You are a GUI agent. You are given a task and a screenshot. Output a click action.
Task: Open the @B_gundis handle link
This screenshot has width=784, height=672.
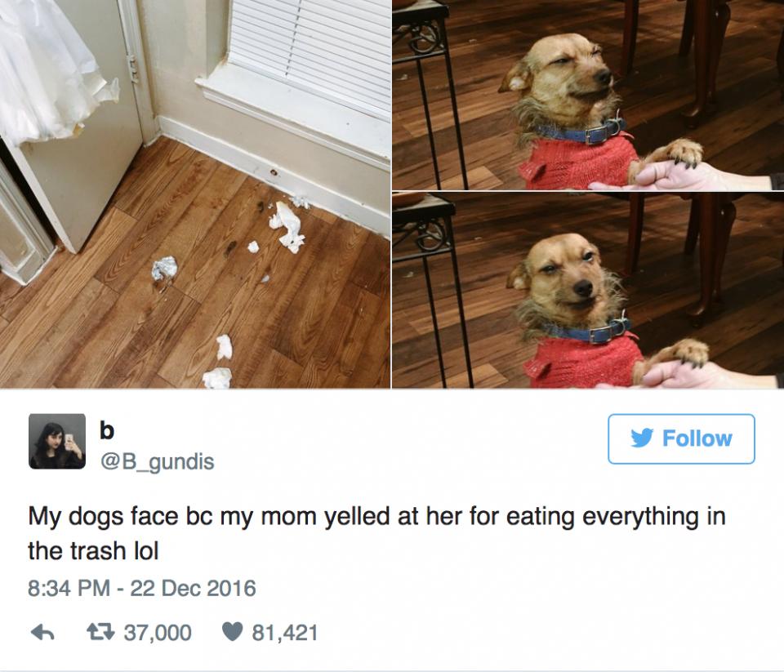157,461
